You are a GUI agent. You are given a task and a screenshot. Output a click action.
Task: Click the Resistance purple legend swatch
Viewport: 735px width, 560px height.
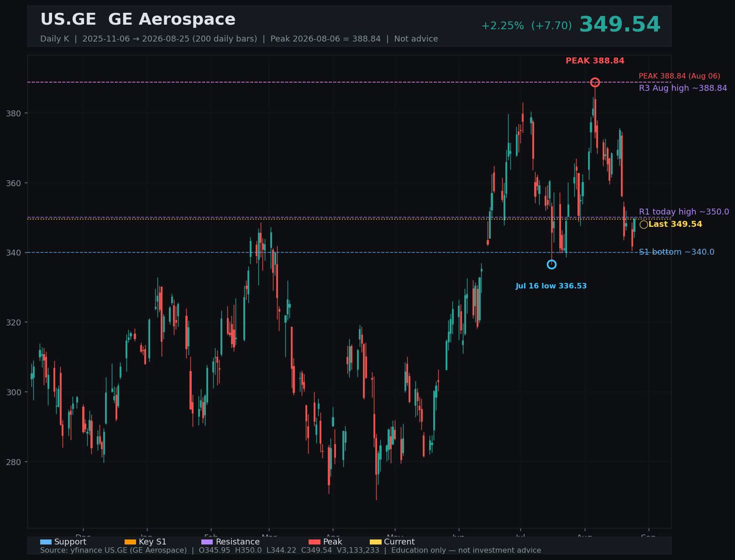207,542
